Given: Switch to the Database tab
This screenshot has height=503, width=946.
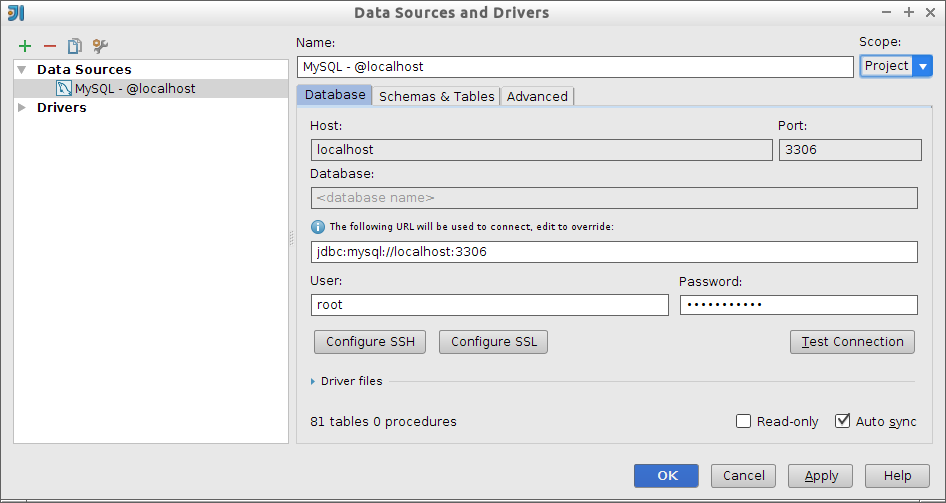Looking at the screenshot, I should coord(335,95).
